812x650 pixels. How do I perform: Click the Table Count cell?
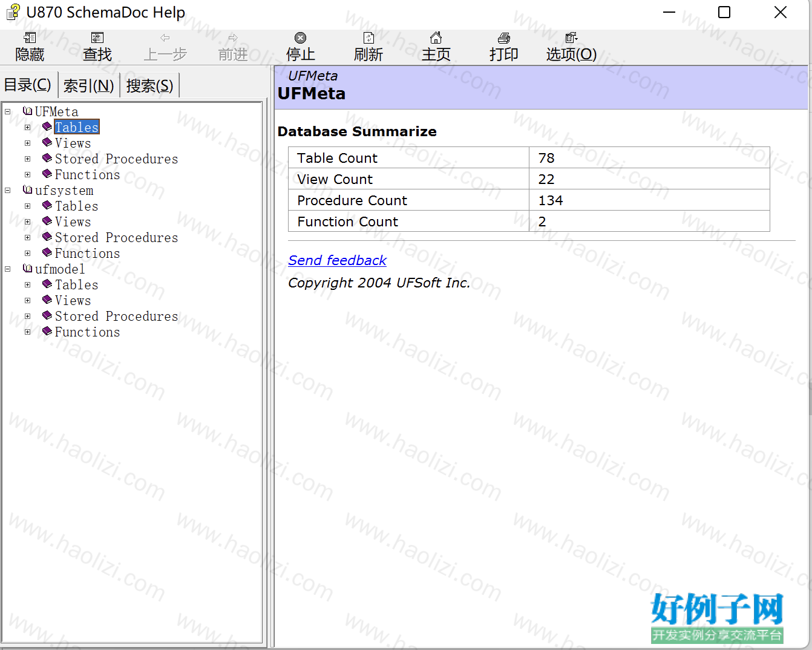click(x=408, y=158)
